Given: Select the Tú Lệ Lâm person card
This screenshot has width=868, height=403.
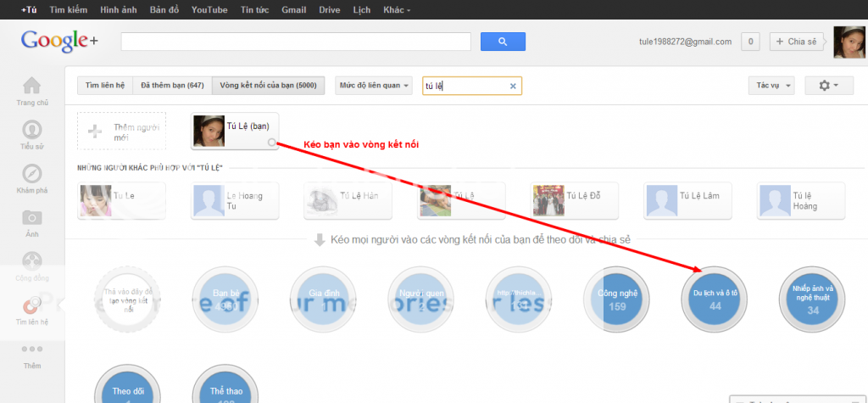Looking at the screenshot, I should pos(687,201).
